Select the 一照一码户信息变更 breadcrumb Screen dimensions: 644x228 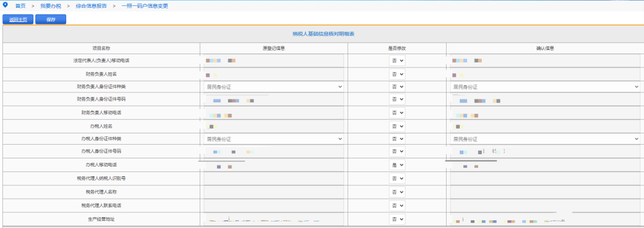pos(144,6)
